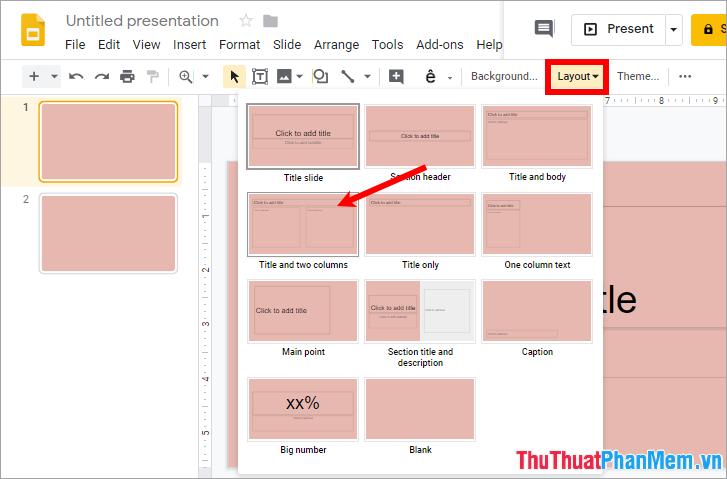Choose the Section header layout
Screen dimensions: 727x479
point(420,136)
